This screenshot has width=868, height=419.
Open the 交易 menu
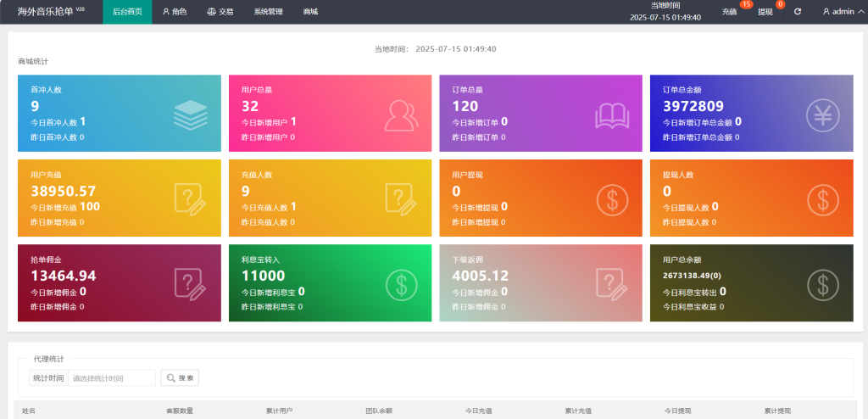coord(220,12)
